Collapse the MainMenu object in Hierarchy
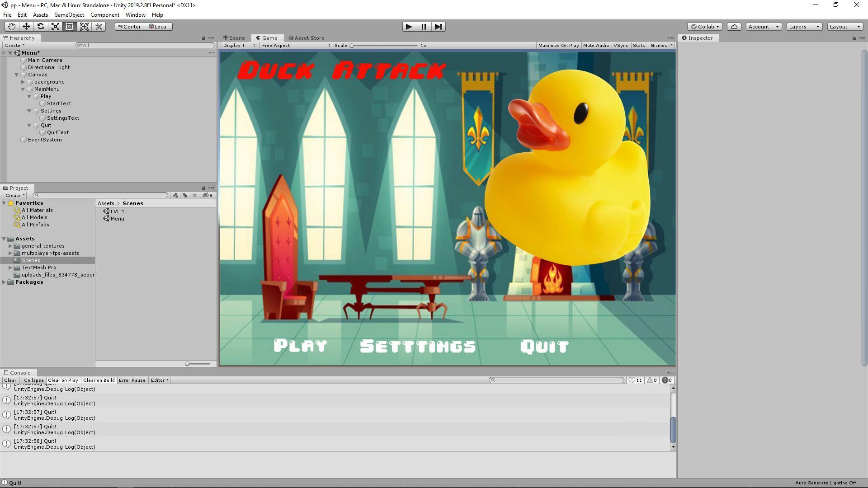This screenshot has width=868, height=488. coord(23,89)
